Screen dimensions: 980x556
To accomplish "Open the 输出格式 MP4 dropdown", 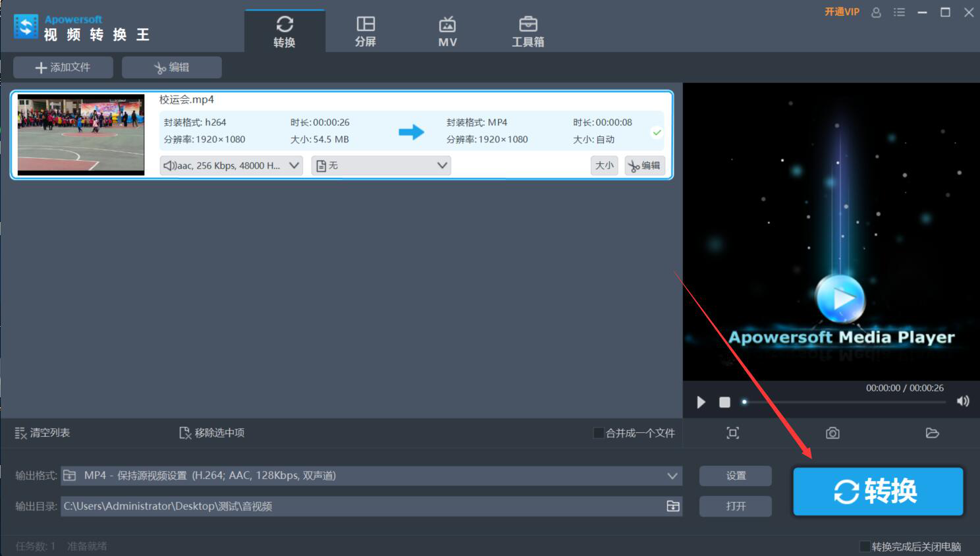I will pyautogui.click(x=371, y=476).
